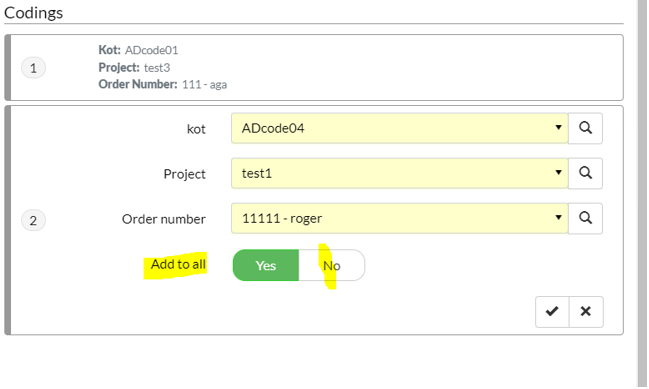Expand the Order number dropdown arrow
This screenshot has height=389, width=649.
558,218
